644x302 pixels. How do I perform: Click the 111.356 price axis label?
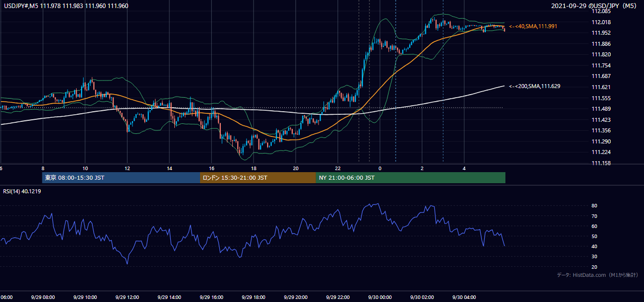[x=601, y=131]
